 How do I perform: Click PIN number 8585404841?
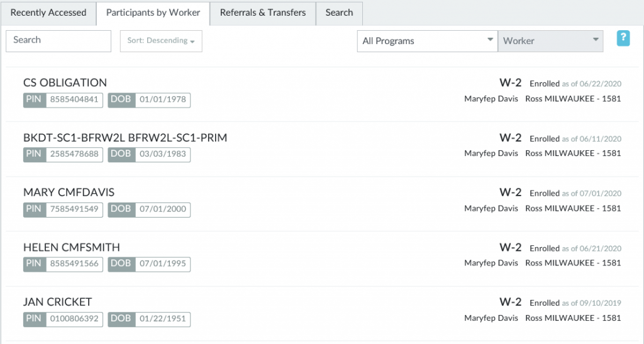click(74, 100)
